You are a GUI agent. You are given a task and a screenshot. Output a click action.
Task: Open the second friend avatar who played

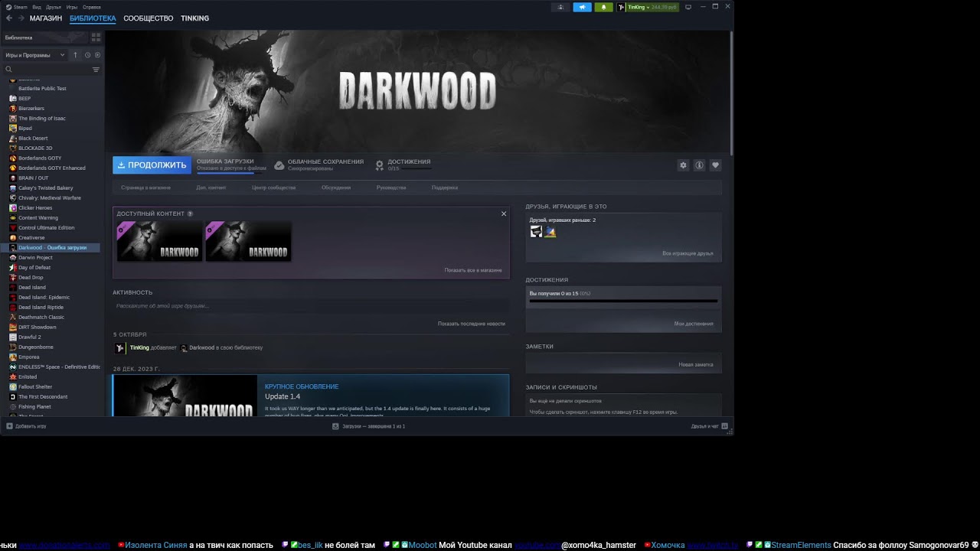point(550,231)
